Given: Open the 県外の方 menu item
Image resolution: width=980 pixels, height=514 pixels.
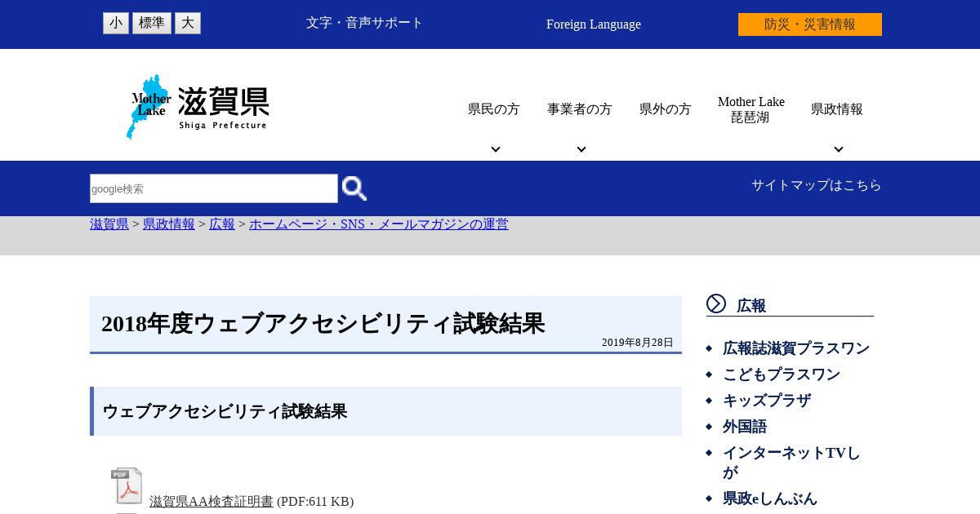Looking at the screenshot, I should pyautogui.click(x=666, y=109).
